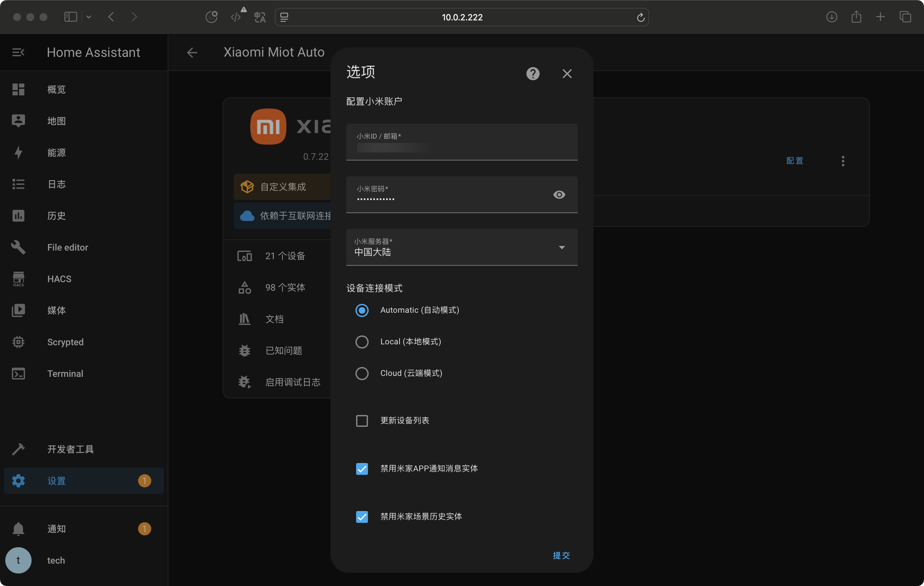The height and width of the screenshot is (586, 924).
Task: Click the 配置 configure link
Action: 794,161
